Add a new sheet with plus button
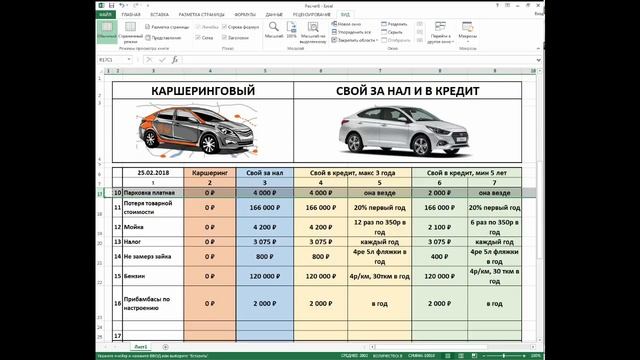Screen dimensions: 640x360 point(165,347)
